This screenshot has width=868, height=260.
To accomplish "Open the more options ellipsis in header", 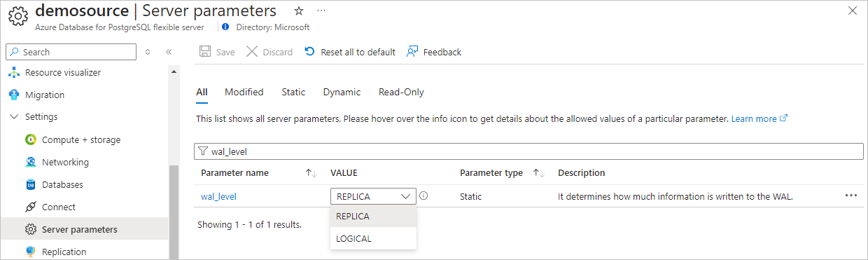I will tap(321, 11).
